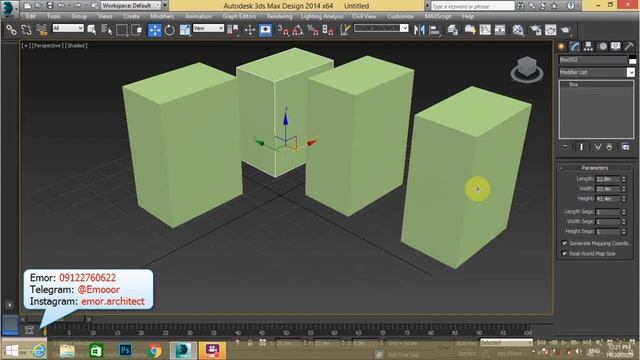Open the Modifier List dropdown

(596, 72)
